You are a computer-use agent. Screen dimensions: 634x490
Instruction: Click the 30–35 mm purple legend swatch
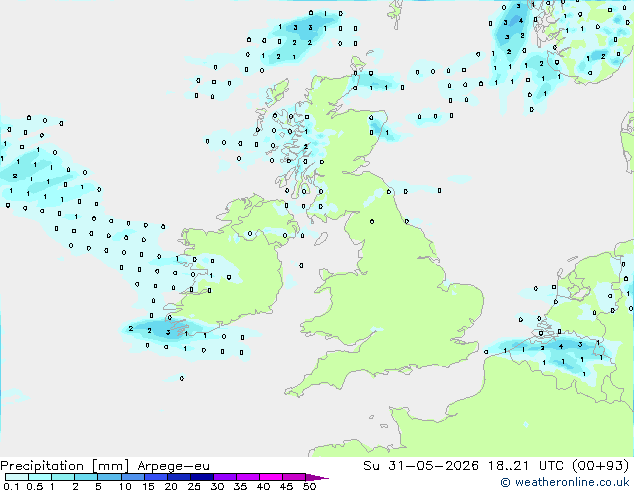[225, 477]
